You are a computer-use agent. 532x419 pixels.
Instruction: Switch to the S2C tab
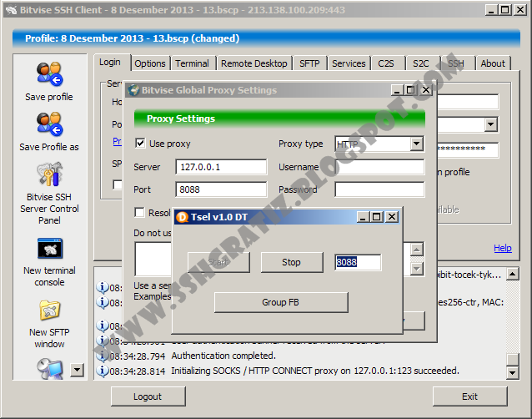click(x=421, y=63)
